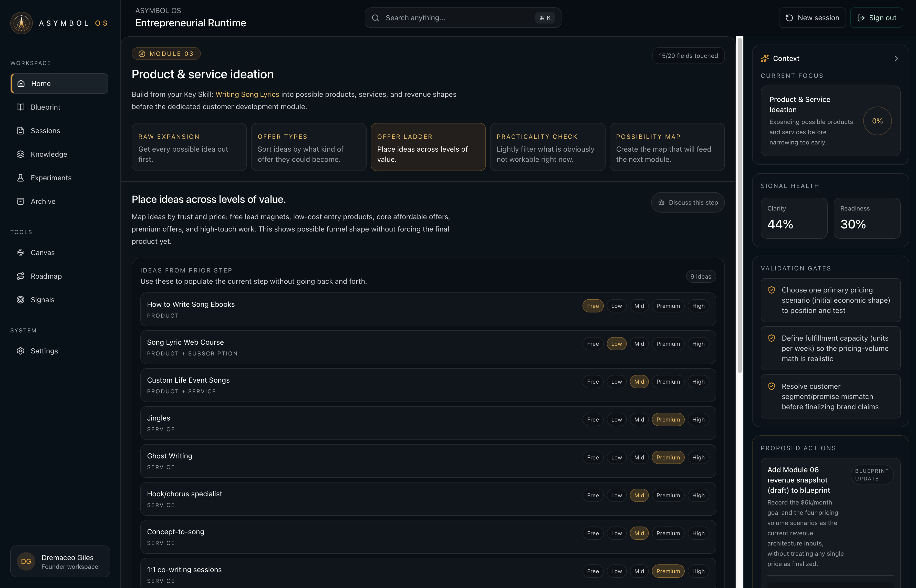Set 1:1 co-writing sessions to High
The width and height of the screenshot is (916, 588).
click(698, 571)
